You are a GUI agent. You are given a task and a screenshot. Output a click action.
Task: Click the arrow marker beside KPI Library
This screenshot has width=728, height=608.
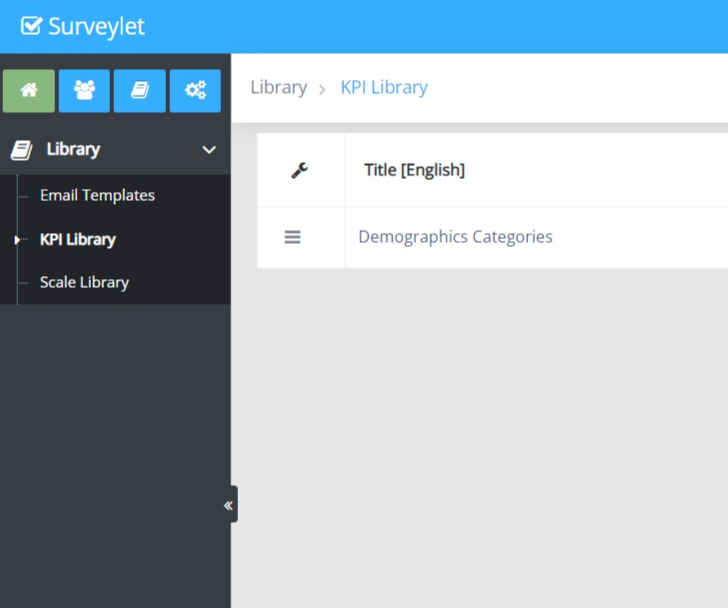[17, 240]
